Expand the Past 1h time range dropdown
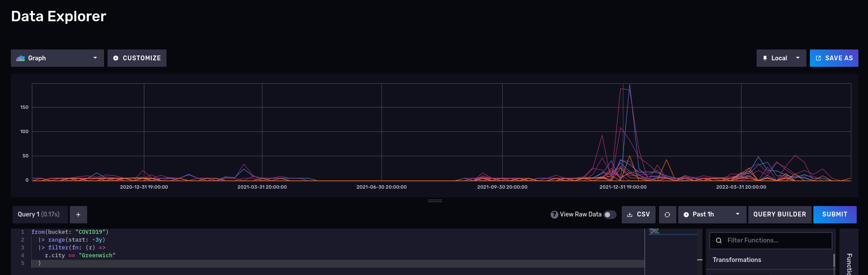 click(712, 215)
